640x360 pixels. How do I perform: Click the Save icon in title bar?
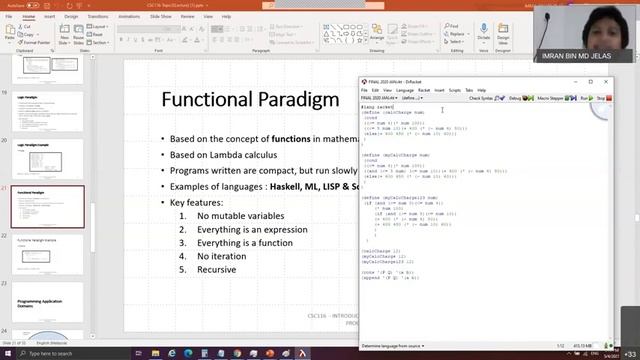[47, 6]
